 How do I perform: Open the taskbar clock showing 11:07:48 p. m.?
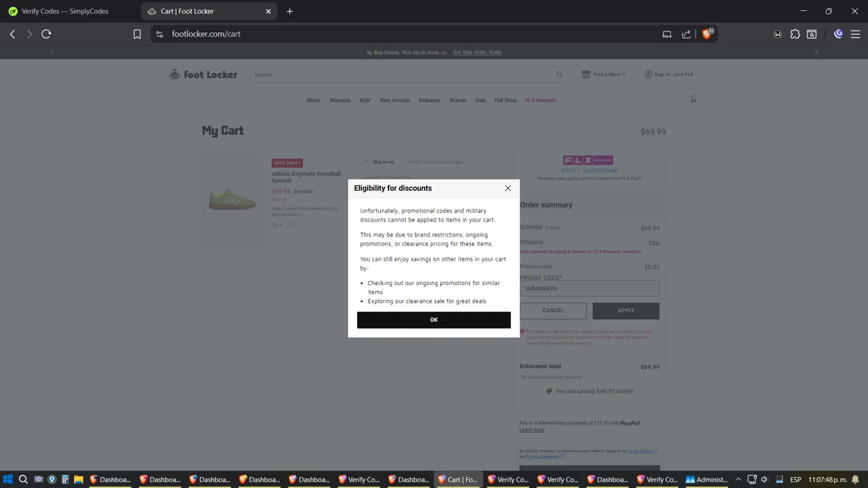[827, 479]
